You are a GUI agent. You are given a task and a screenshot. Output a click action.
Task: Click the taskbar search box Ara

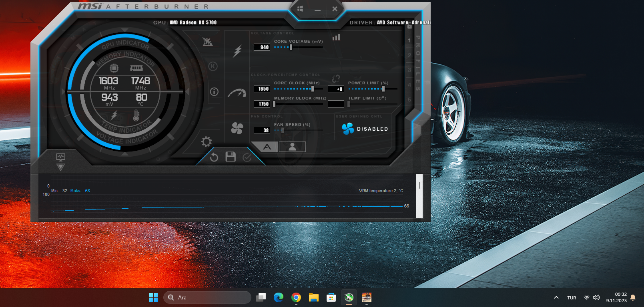point(207,297)
